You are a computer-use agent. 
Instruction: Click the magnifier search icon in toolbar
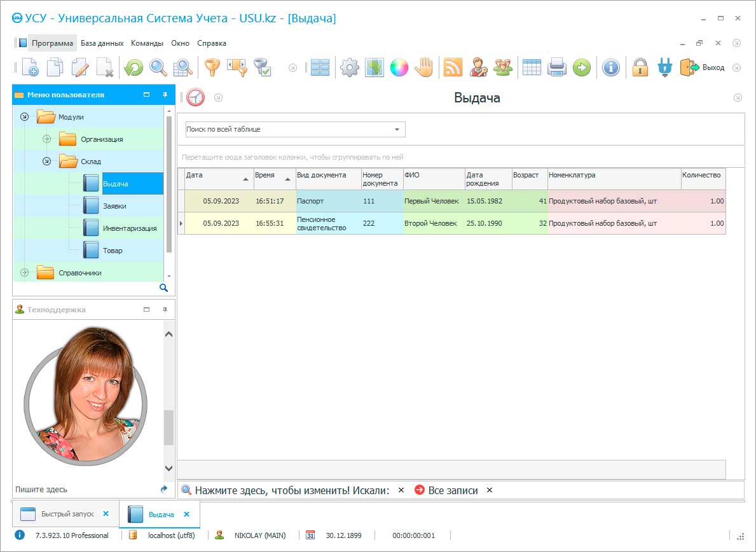(158, 67)
